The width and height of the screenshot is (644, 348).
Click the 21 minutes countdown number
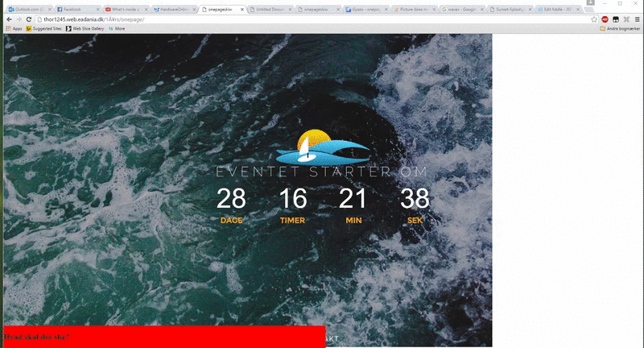(x=353, y=198)
